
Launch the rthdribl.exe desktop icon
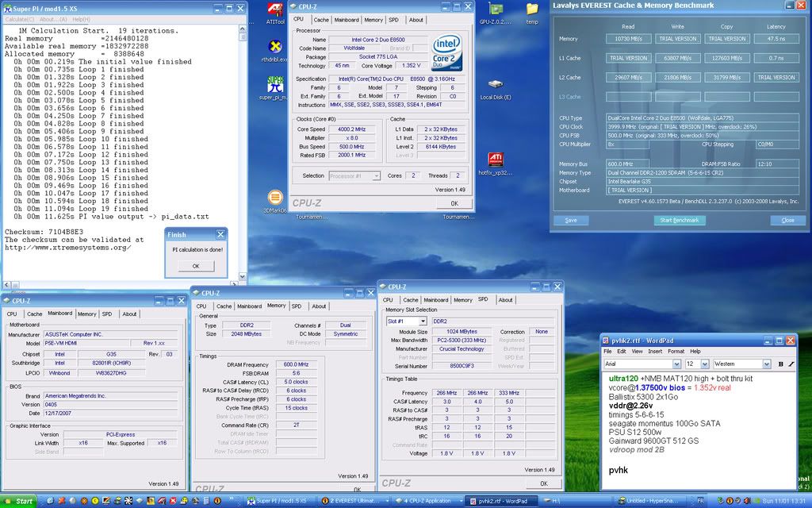275,52
